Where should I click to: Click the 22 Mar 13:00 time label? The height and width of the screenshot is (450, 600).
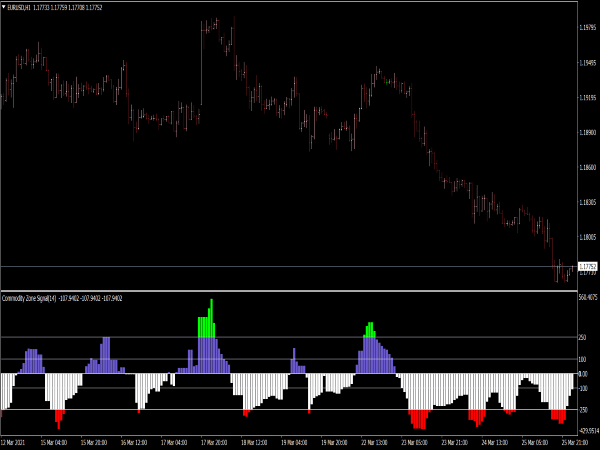tap(374, 442)
